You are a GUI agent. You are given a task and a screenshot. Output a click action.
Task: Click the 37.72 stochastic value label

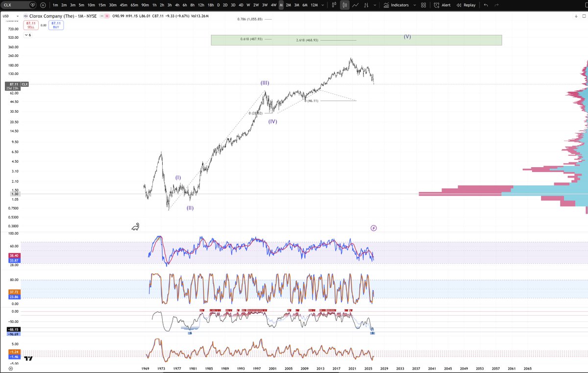[x=14, y=292]
